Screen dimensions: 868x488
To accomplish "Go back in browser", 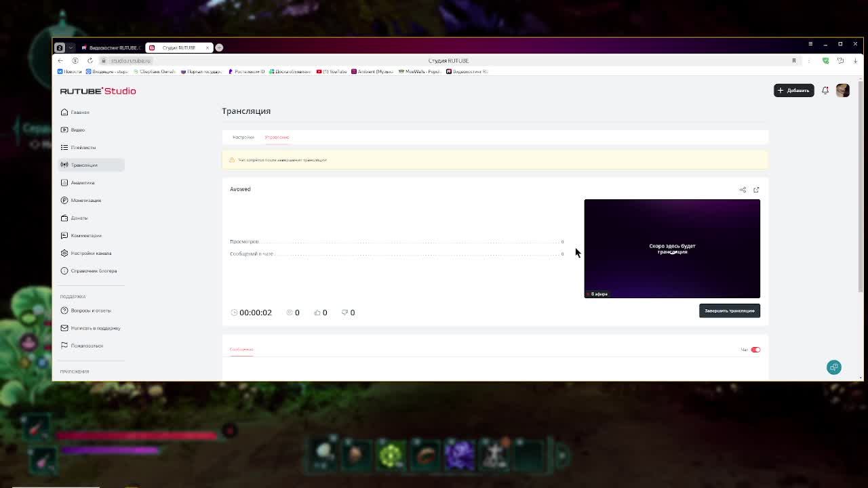I will [x=60, y=60].
